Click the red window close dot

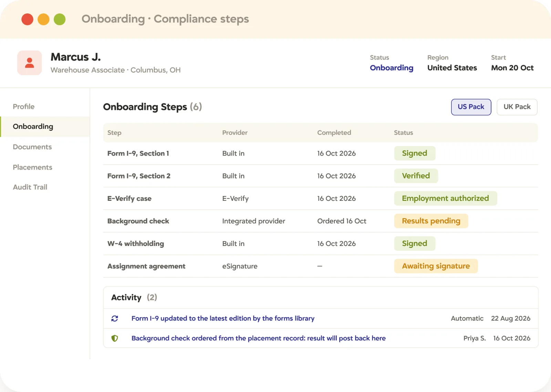pos(28,19)
